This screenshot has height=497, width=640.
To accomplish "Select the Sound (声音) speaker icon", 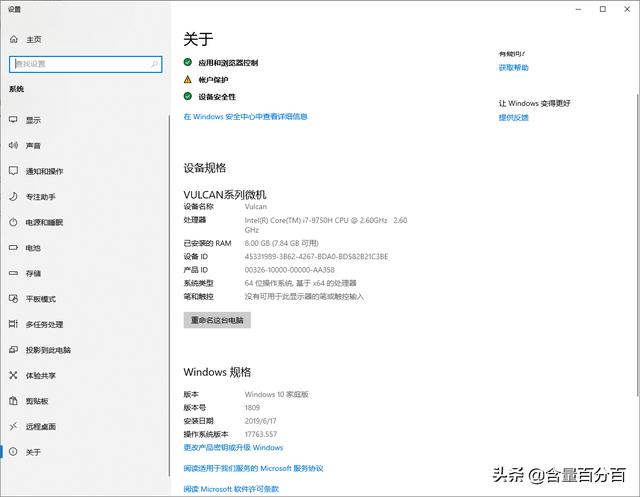I will click(x=13, y=145).
